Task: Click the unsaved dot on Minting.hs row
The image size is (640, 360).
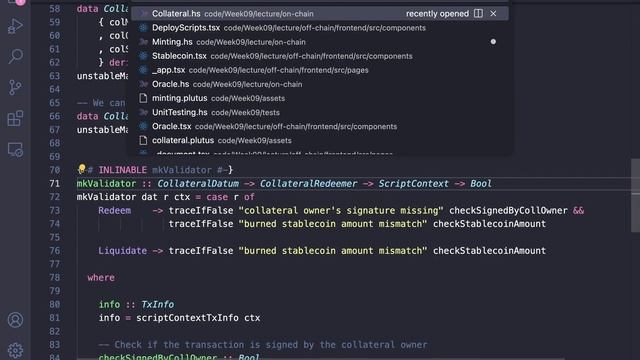Action: (x=493, y=42)
